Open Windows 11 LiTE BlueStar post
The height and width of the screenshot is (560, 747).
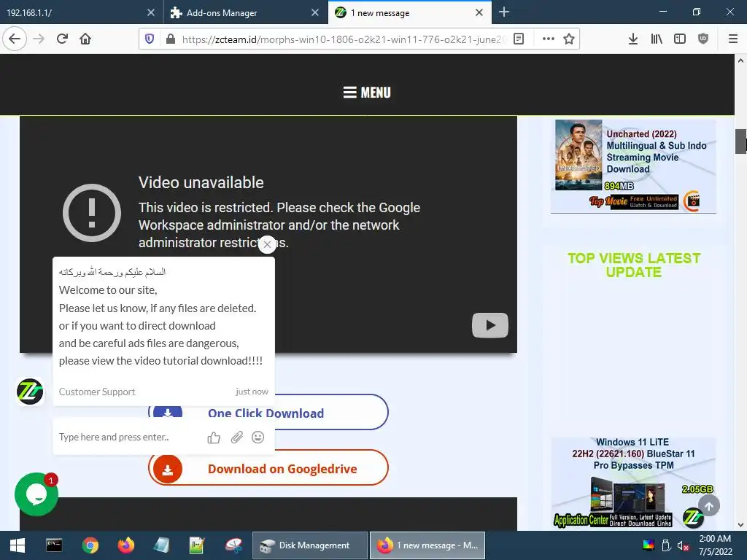coord(633,483)
